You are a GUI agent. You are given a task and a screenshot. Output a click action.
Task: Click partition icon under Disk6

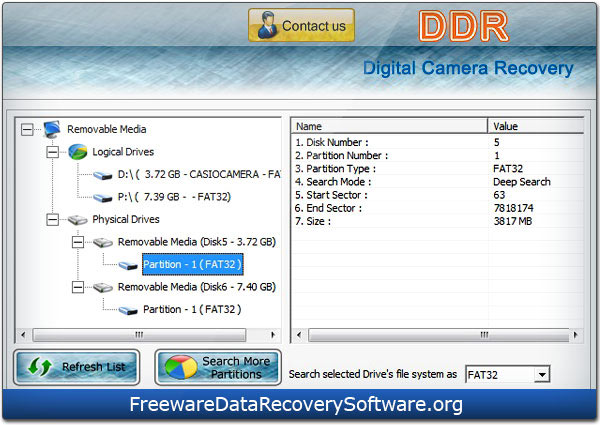point(128,310)
